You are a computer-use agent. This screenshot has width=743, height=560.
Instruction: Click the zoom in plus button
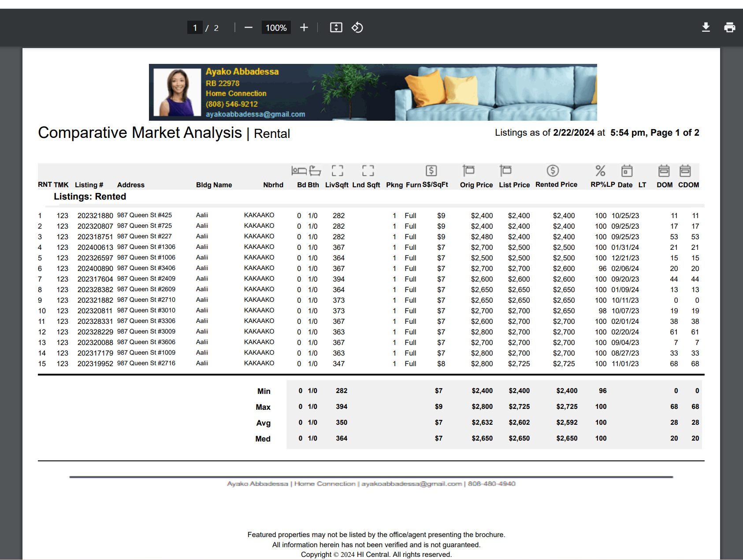click(304, 28)
